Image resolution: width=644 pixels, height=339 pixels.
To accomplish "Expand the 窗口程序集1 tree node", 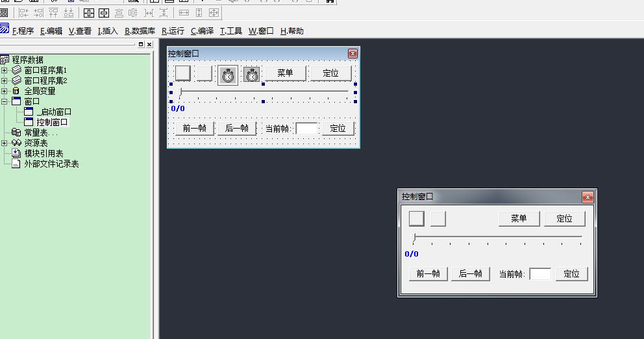I will coord(5,70).
